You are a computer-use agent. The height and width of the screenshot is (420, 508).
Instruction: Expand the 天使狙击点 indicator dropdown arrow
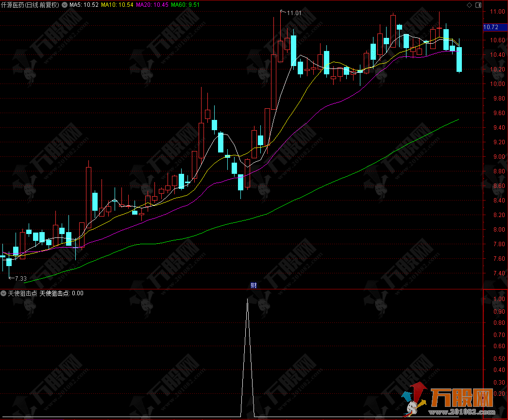tap(4, 293)
